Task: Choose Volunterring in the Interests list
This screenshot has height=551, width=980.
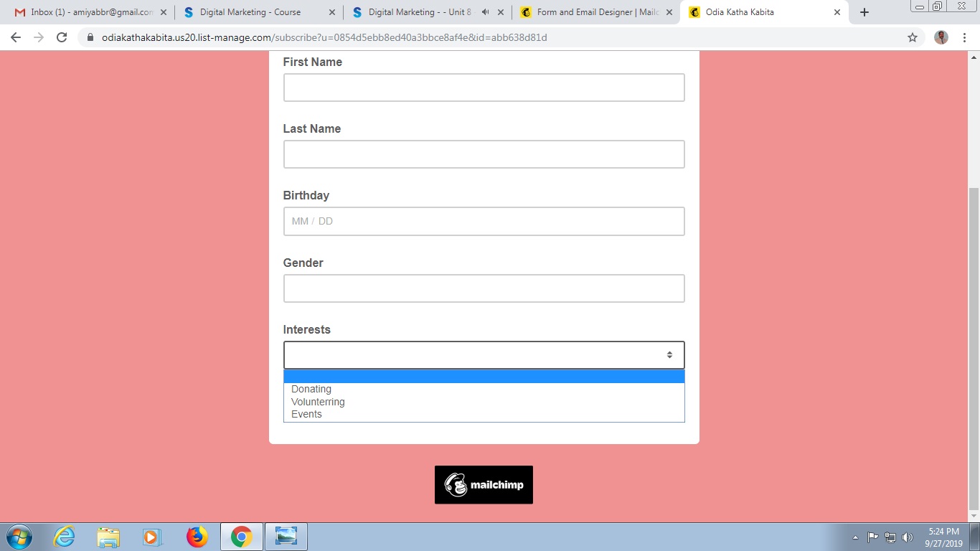Action: point(318,402)
